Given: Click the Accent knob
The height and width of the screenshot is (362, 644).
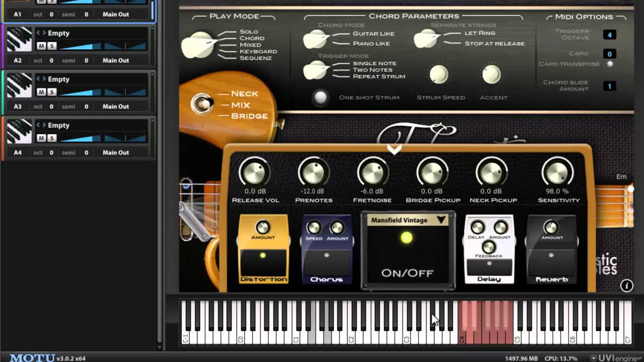Looking at the screenshot, I should 492,75.
